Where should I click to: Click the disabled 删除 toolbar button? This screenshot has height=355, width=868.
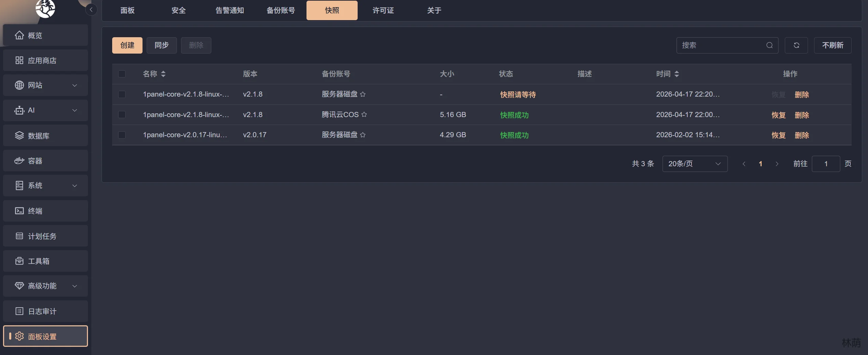coord(196,45)
